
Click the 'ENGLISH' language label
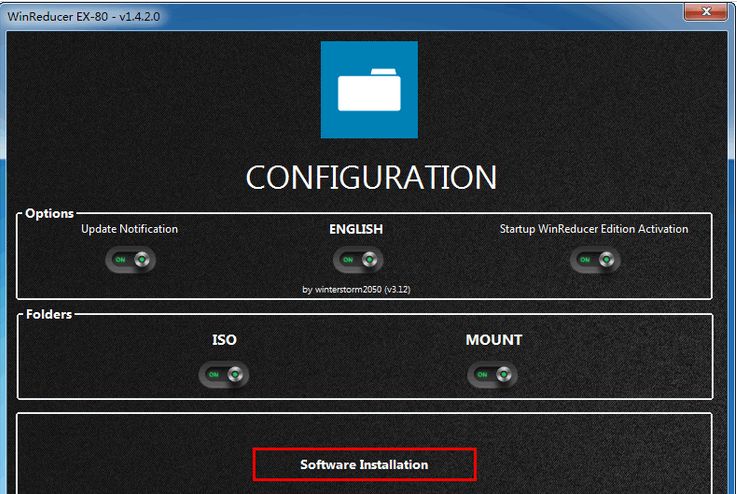pos(356,229)
